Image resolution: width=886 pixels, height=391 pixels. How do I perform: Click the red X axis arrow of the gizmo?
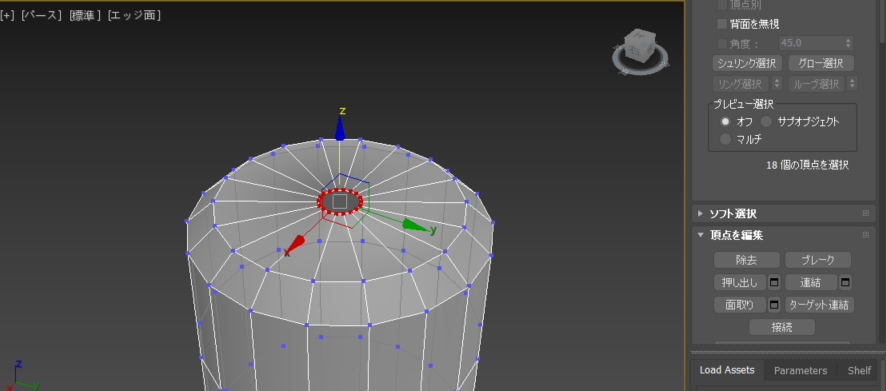click(296, 245)
